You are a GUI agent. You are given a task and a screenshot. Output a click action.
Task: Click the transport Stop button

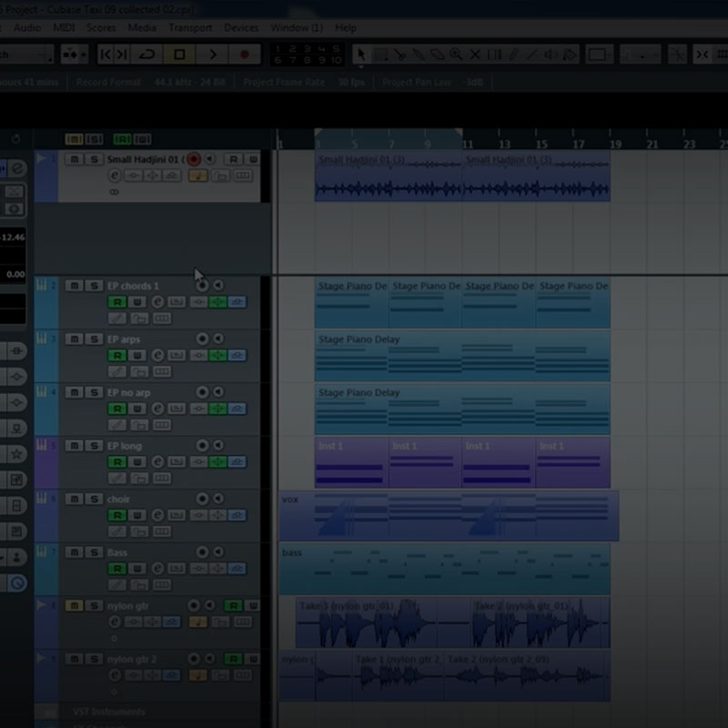click(x=179, y=55)
